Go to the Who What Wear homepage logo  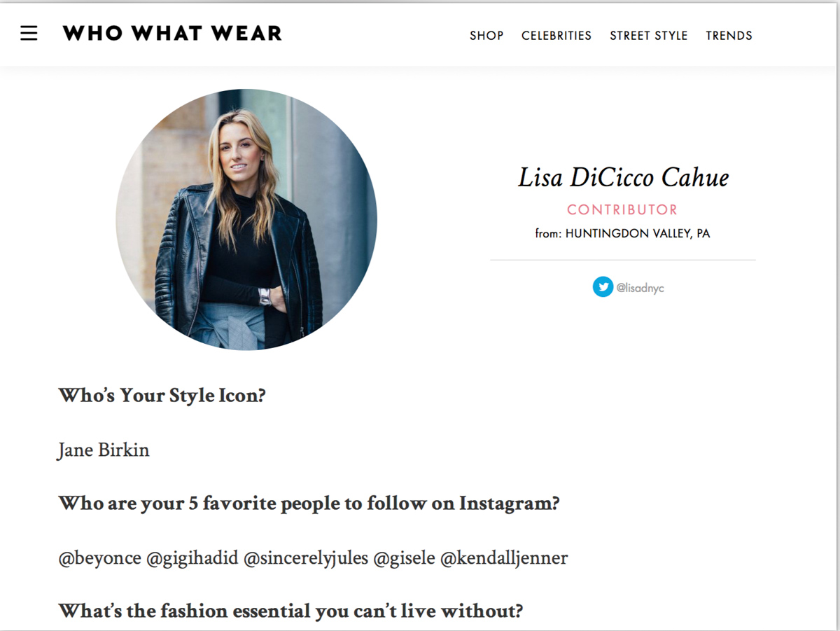coord(172,33)
